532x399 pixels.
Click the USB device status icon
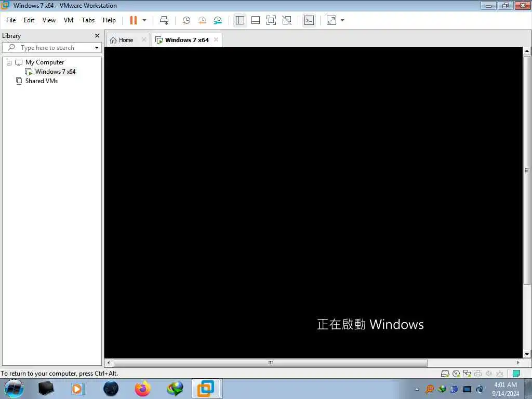tap(499, 374)
